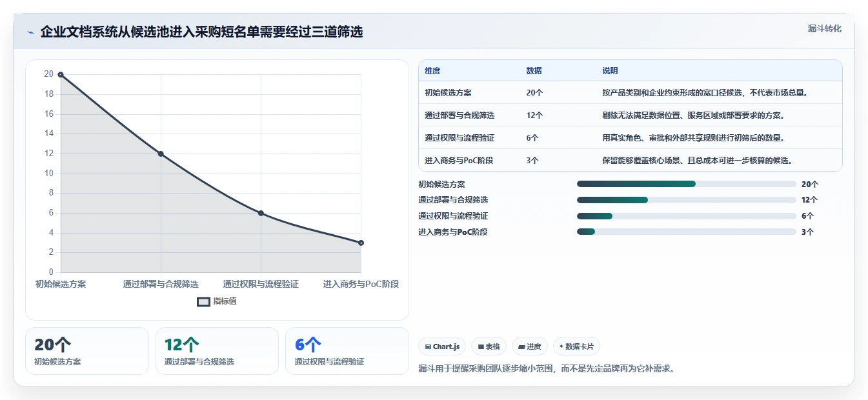Screen dimensions: 868x400
Task: Click the 维度 table column header
Action: [x=432, y=71]
